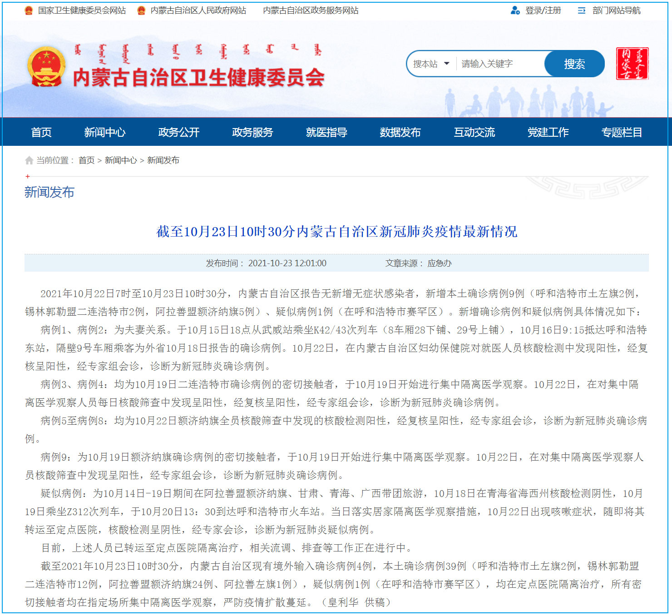Select 政务公开 from the navigation bar

(x=178, y=132)
